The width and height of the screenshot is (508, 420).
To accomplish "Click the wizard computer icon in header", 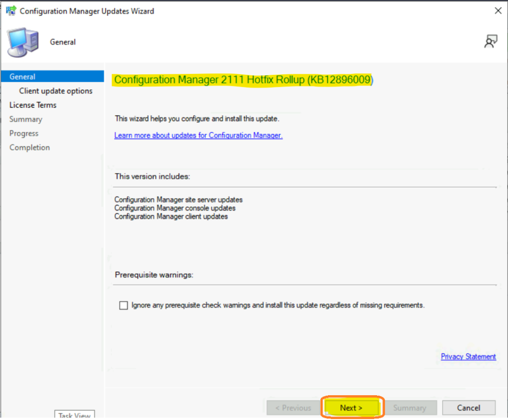I will [x=23, y=43].
